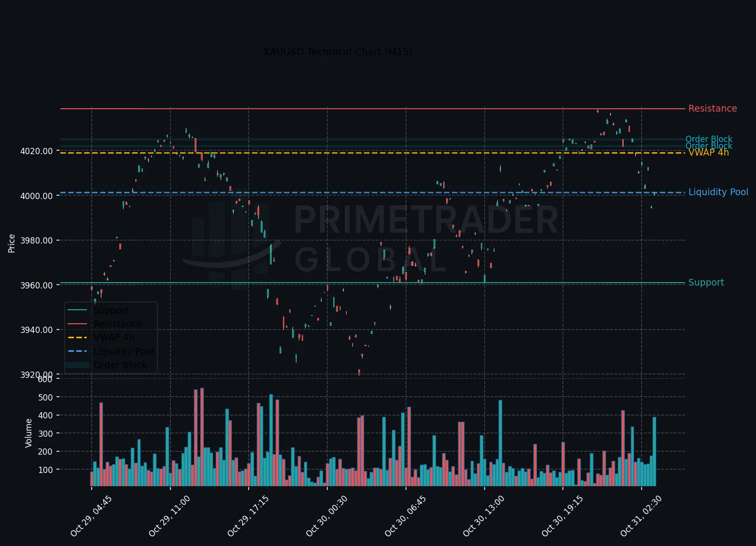Click the dark teal Order Block legend patch
Screen dimensions: 756x546
[78, 365]
